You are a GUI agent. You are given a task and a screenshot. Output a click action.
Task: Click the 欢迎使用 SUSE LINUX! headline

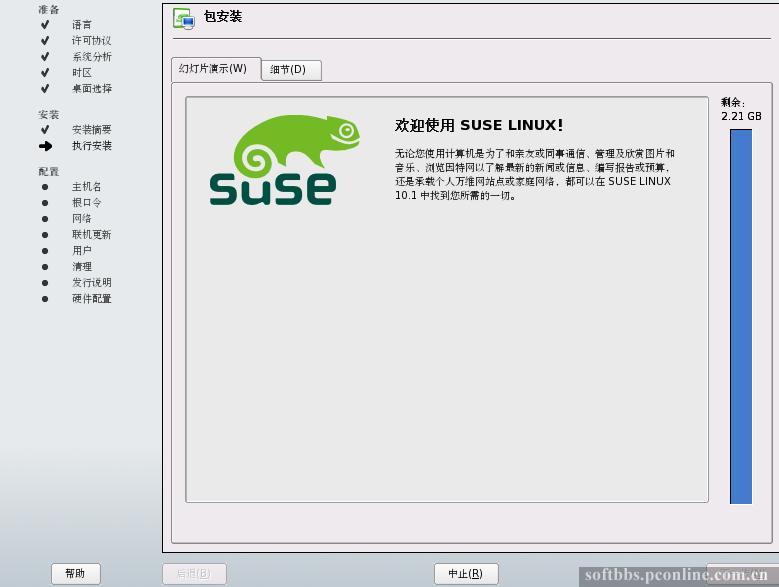click(x=479, y=125)
